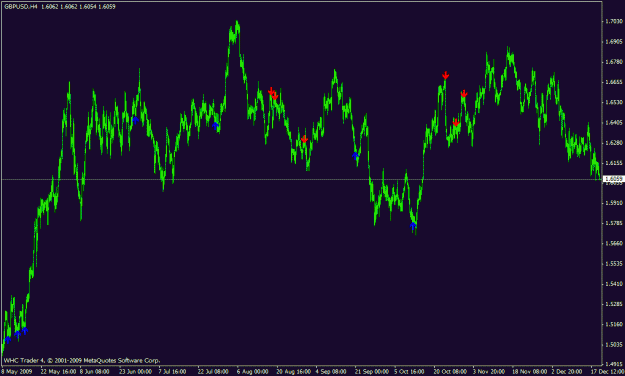Click the 1.5285 price scale label
The height and width of the screenshot is (376, 625).
pos(614,304)
